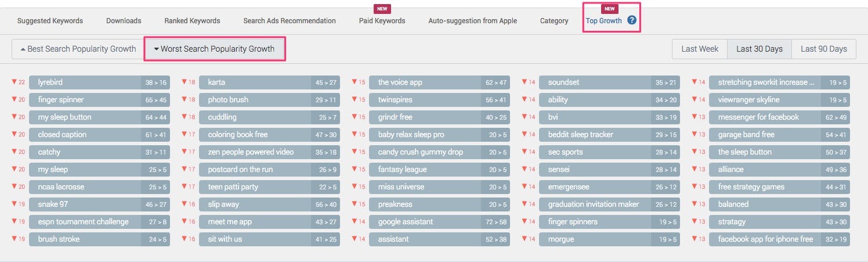The width and height of the screenshot is (868, 262).
Task: Click red down arrow beside the voice app
Action: click(355, 82)
